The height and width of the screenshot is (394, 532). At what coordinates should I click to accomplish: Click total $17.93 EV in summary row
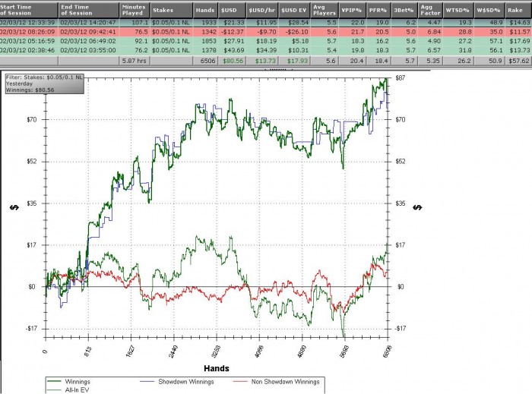[x=295, y=61]
